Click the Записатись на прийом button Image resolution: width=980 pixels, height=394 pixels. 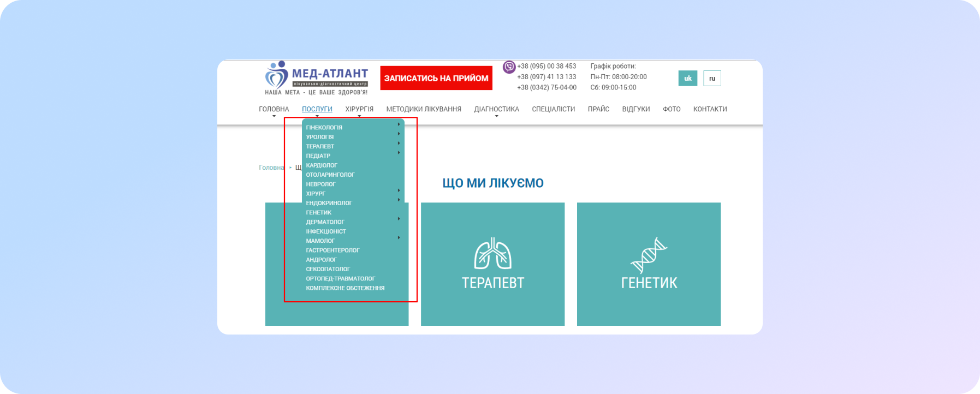pos(436,78)
